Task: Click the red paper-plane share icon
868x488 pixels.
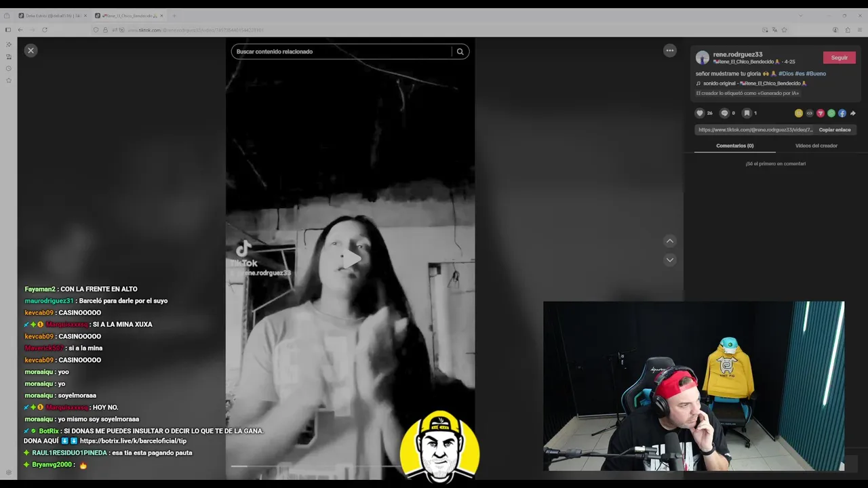Action: [821, 113]
